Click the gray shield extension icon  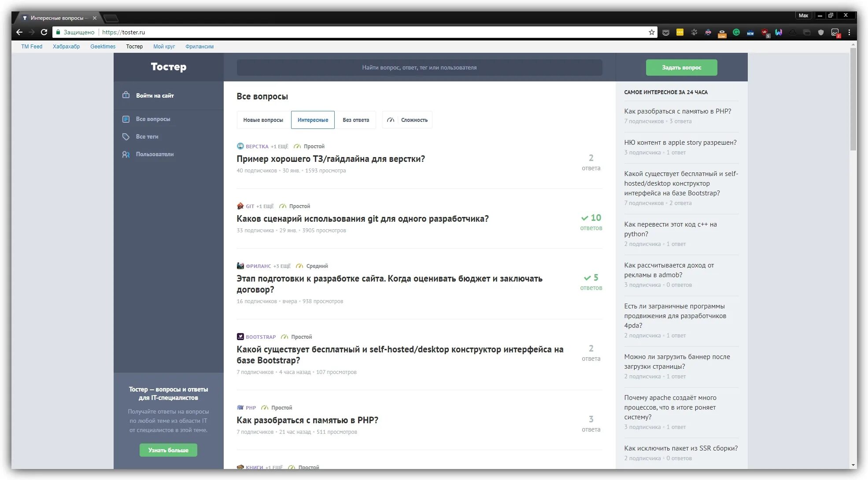[x=821, y=32]
